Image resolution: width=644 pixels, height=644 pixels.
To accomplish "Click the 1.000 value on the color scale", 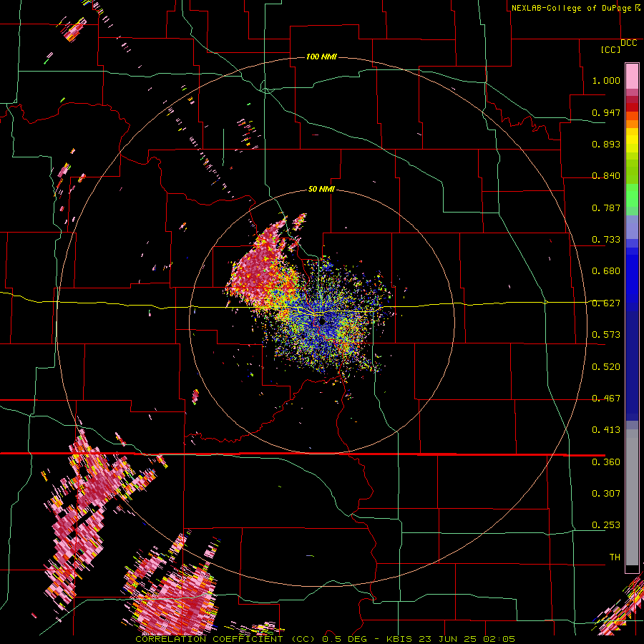I will tap(606, 80).
